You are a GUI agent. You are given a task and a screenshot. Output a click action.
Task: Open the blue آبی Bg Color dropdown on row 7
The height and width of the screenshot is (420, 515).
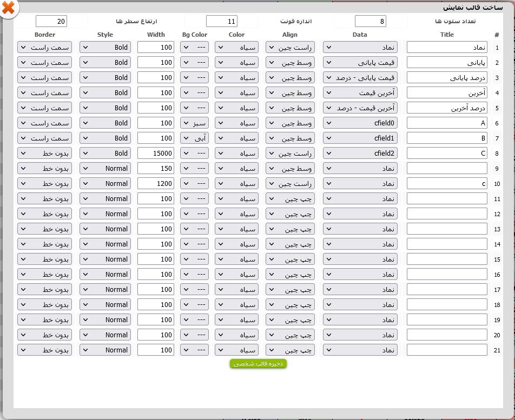point(194,138)
